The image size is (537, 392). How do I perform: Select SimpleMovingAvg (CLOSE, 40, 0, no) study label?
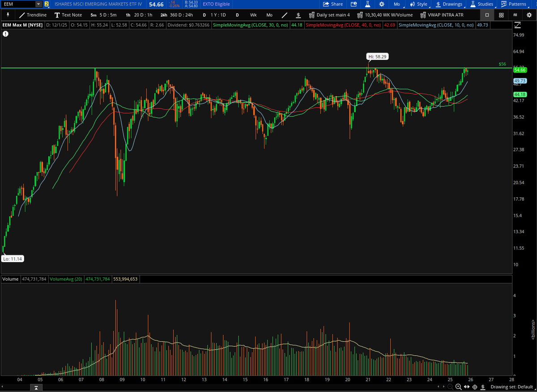point(343,25)
